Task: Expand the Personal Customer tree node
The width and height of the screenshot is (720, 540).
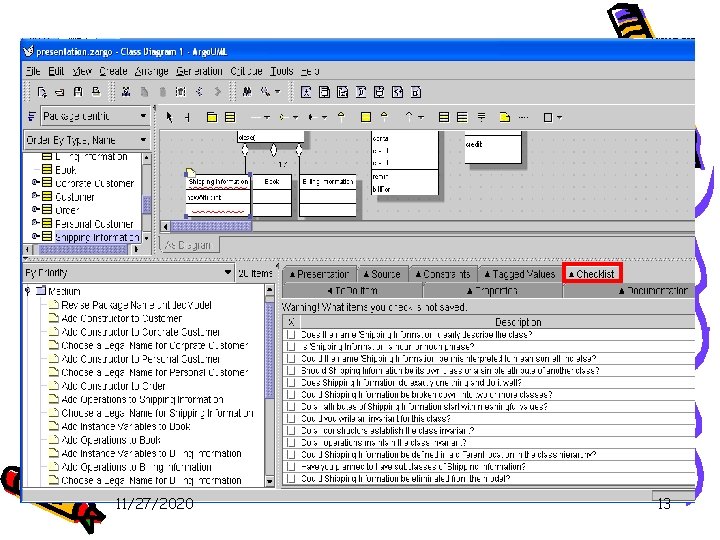Action: (35, 223)
